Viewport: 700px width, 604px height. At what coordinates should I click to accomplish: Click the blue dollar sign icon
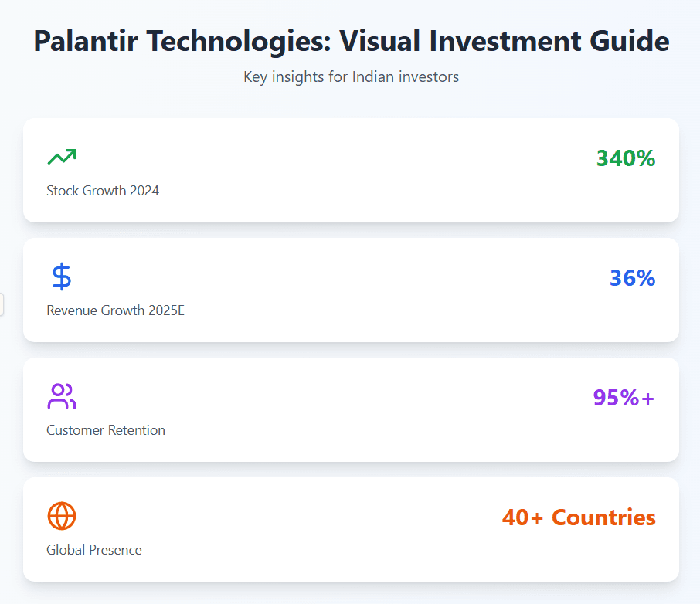coord(62,277)
